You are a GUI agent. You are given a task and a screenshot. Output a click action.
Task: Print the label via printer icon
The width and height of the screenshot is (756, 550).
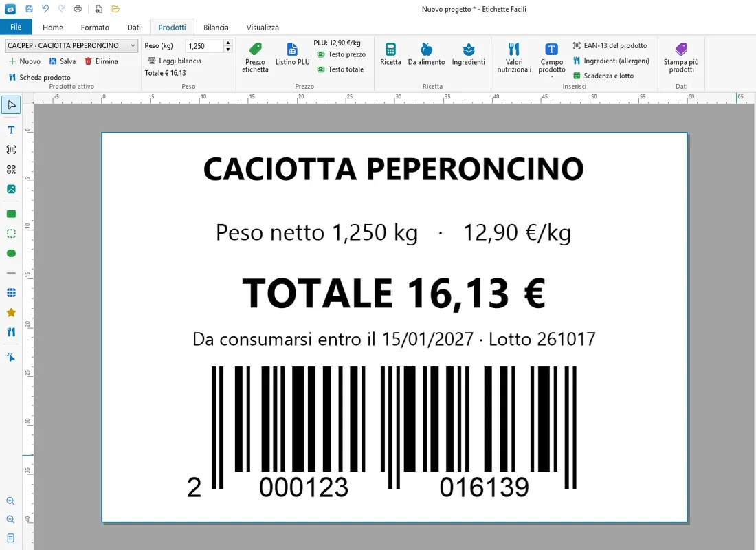coord(78,9)
